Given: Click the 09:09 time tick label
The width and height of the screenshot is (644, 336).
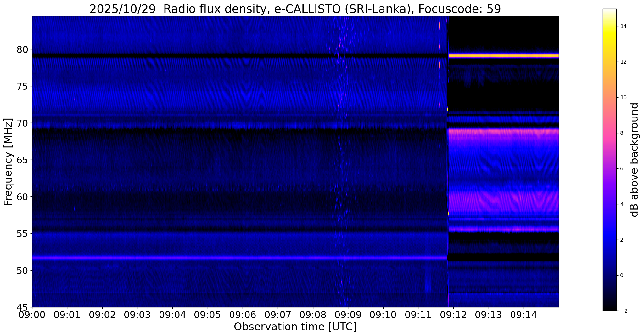Looking at the screenshot, I should [x=348, y=315].
